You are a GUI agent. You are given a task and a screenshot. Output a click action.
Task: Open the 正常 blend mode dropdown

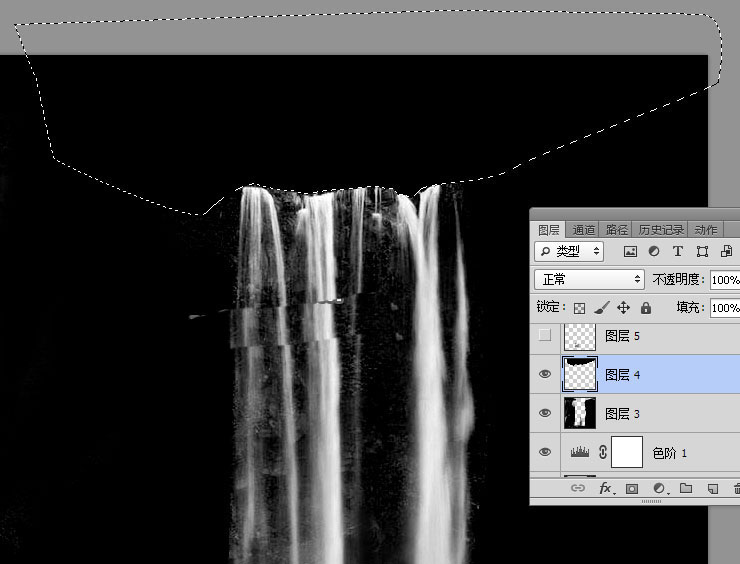point(589,279)
